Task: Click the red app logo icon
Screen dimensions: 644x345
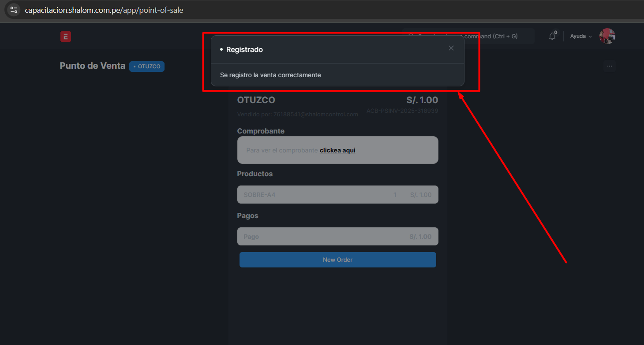Action: (66, 37)
